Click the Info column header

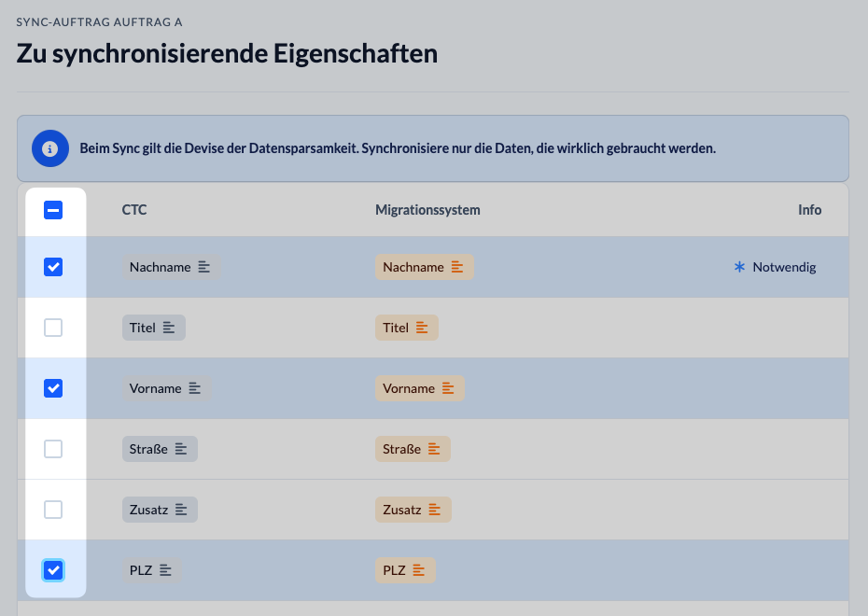coord(809,210)
